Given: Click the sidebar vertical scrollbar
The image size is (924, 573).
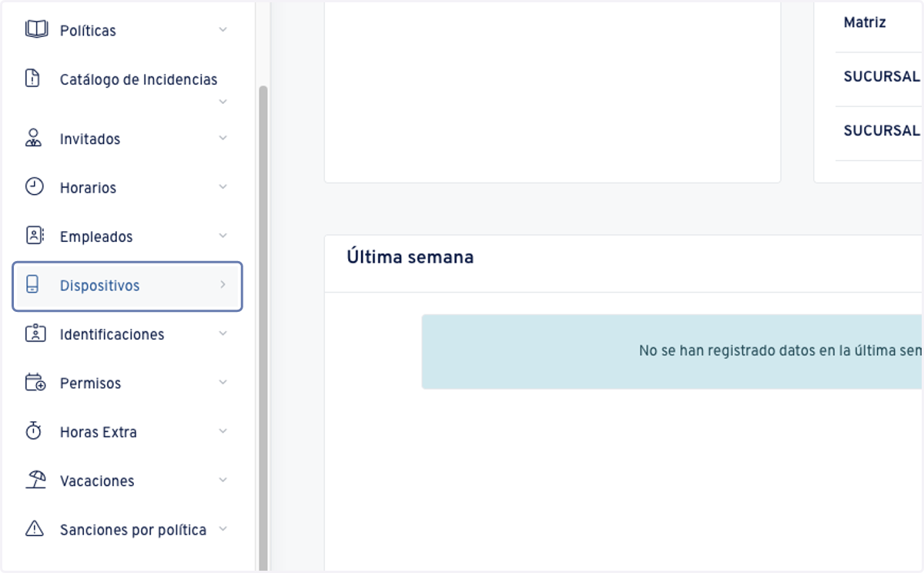Looking at the screenshot, I should (x=263, y=327).
